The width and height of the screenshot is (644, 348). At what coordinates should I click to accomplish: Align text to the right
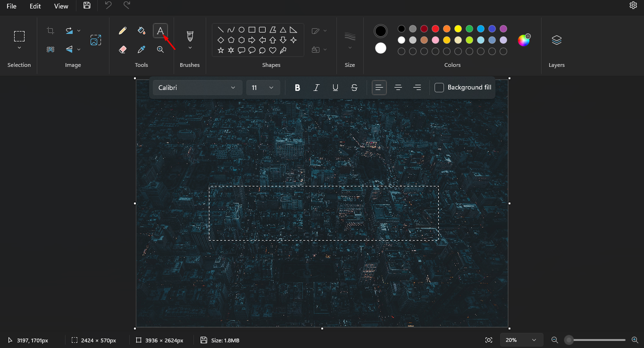point(417,88)
